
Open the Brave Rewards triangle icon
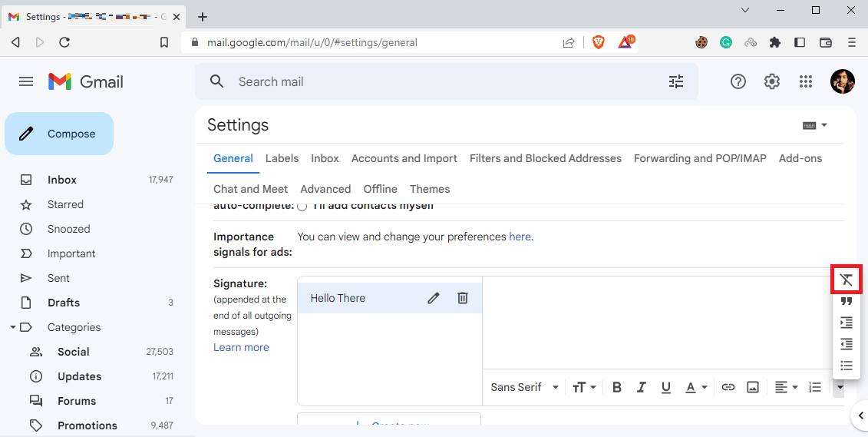click(626, 41)
